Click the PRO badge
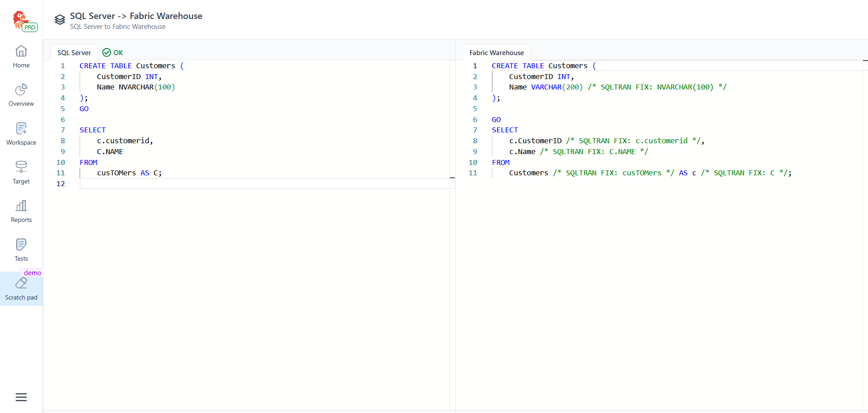This screenshot has width=868, height=413. 30,28
